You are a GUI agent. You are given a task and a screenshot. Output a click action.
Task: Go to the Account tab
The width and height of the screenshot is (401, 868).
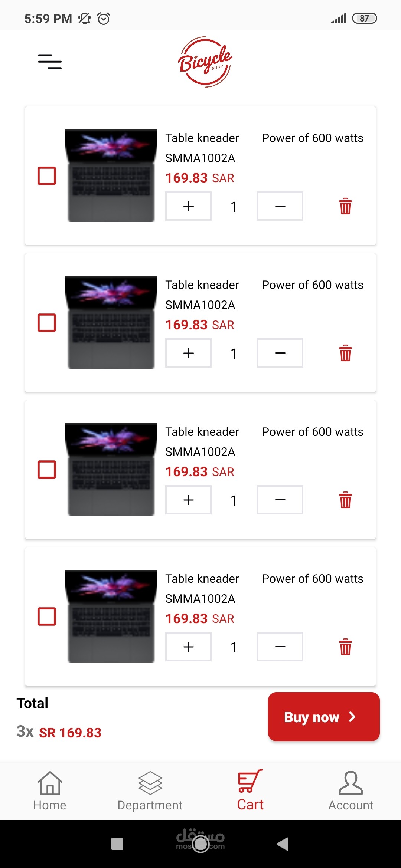[x=351, y=791]
